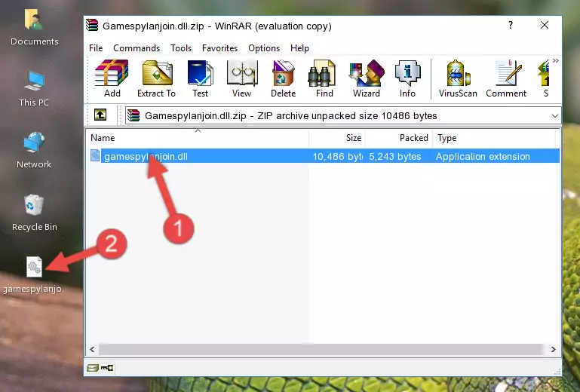Click the Add archive toolbar icon
580x392 pixels.
112,78
